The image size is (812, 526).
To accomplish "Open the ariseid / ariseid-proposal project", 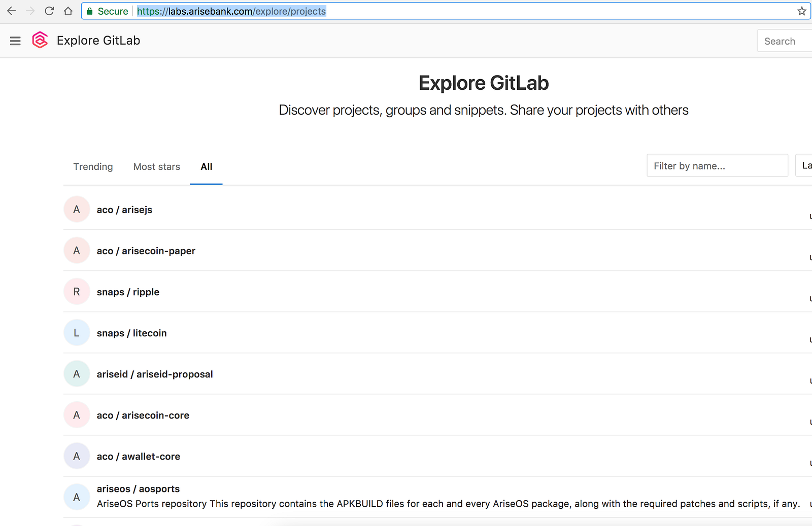I will click(155, 374).
